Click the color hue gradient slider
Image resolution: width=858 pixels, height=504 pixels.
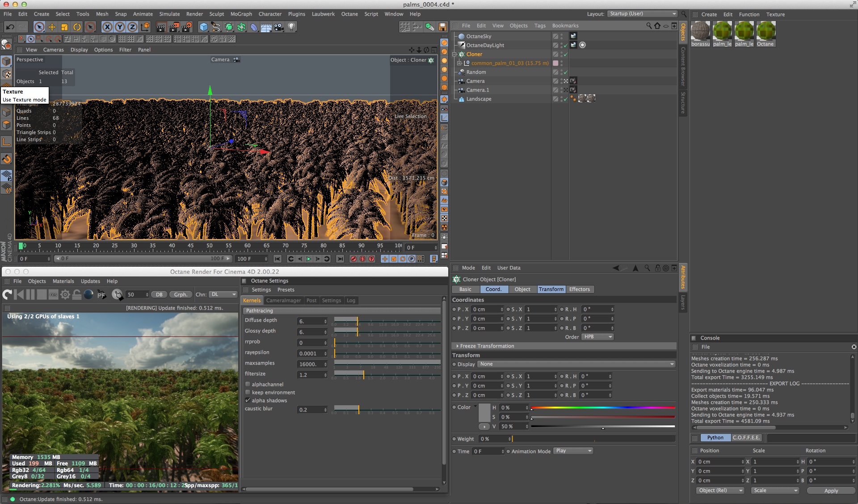603,407
